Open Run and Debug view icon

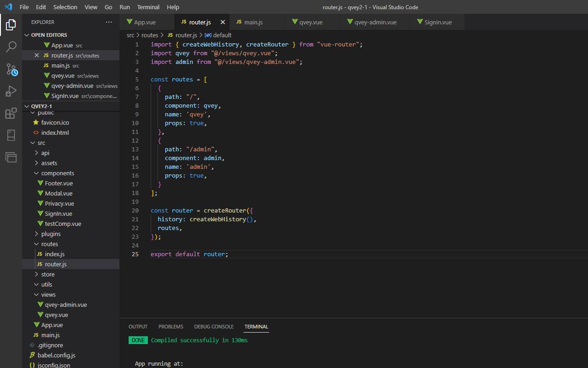pyautogui.click(x=11, y=91)
